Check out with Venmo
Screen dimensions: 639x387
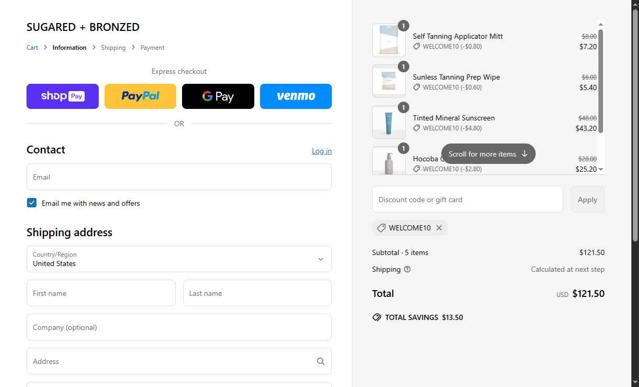click(x=296, y=96)
